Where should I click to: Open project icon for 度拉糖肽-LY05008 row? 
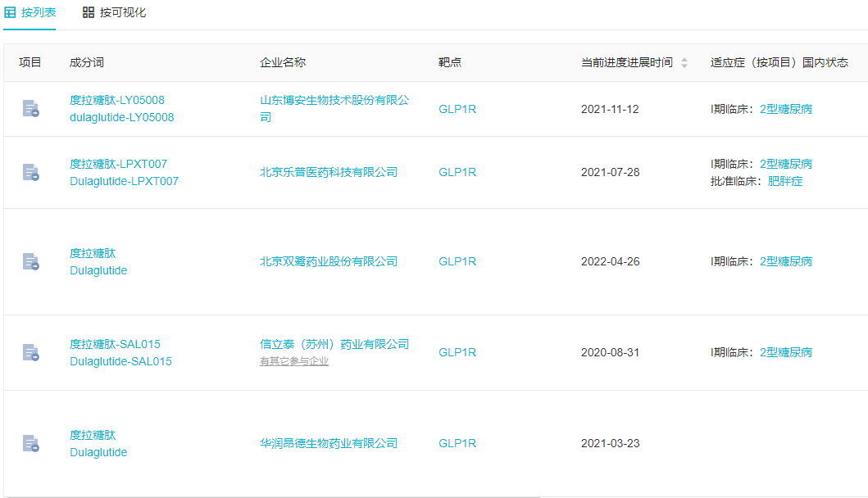(31, 108)
